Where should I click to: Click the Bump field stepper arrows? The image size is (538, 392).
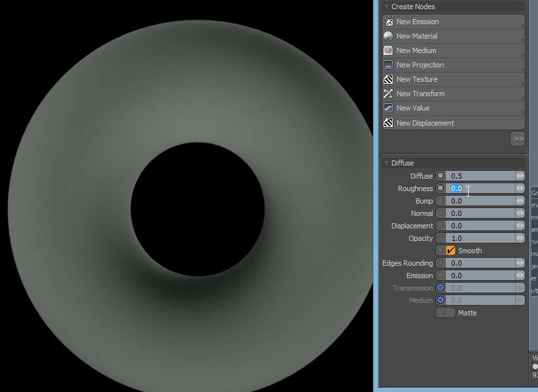pyautogui.click(x=520, y=200)
